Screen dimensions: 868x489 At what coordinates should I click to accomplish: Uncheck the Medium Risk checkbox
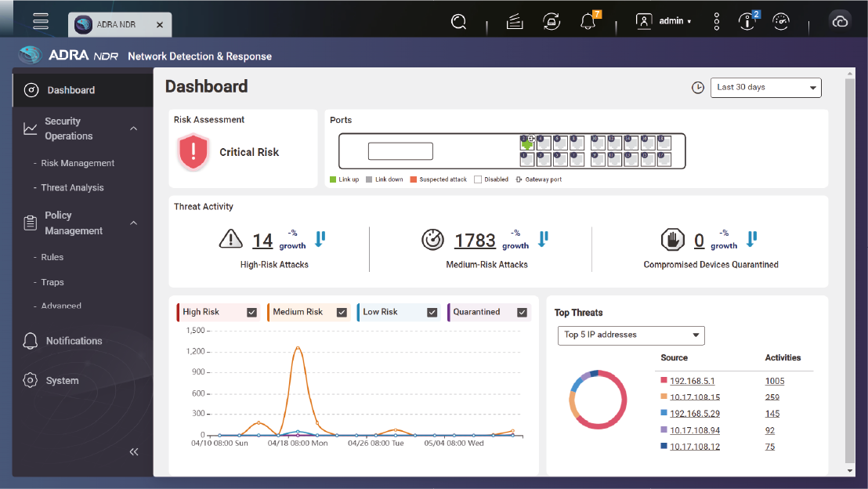click(342, 313)
